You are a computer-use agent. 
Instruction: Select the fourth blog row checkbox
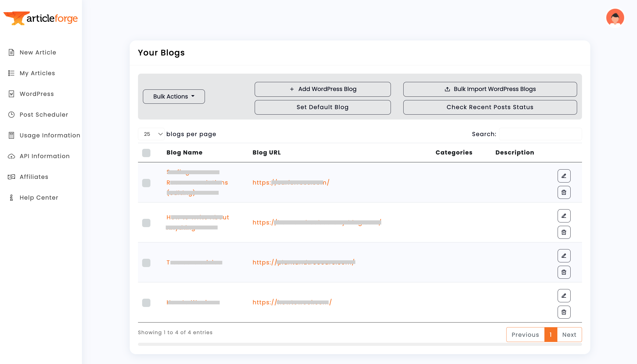146,303
